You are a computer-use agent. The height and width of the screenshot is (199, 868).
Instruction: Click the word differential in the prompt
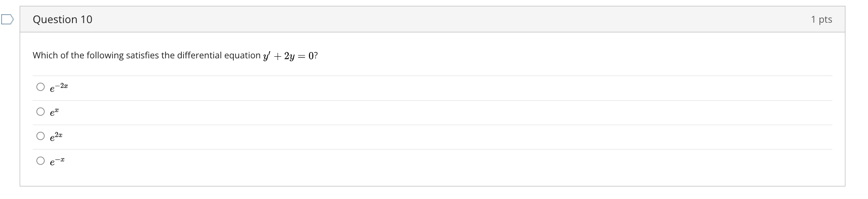click(x=200, y=55)
